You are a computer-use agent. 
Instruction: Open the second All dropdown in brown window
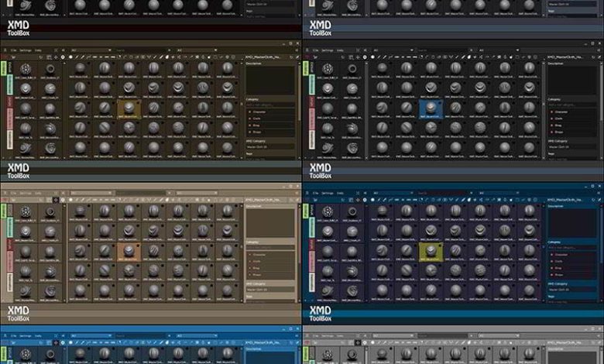pos(197,50)
